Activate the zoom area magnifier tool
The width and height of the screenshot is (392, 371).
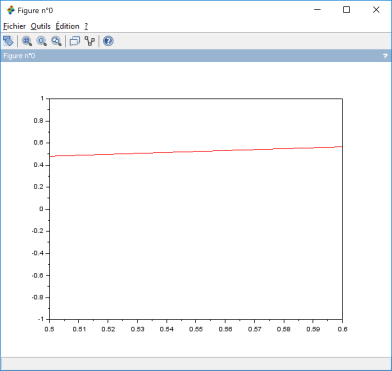click(27, 41)
